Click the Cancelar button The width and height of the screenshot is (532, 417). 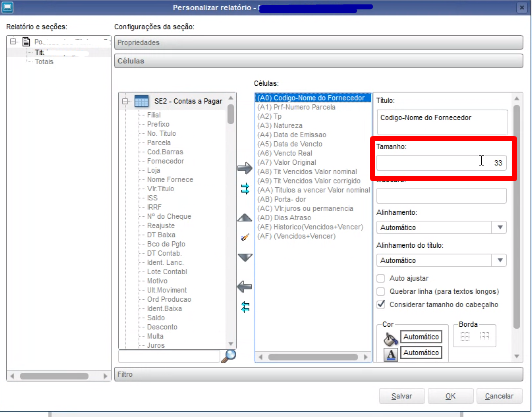coord(499,396)
